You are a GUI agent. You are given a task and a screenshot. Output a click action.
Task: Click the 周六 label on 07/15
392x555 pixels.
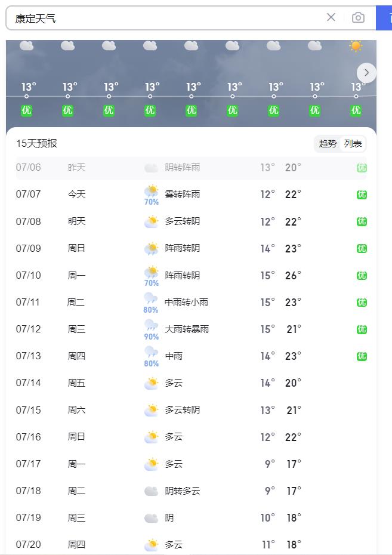[77, 410]
